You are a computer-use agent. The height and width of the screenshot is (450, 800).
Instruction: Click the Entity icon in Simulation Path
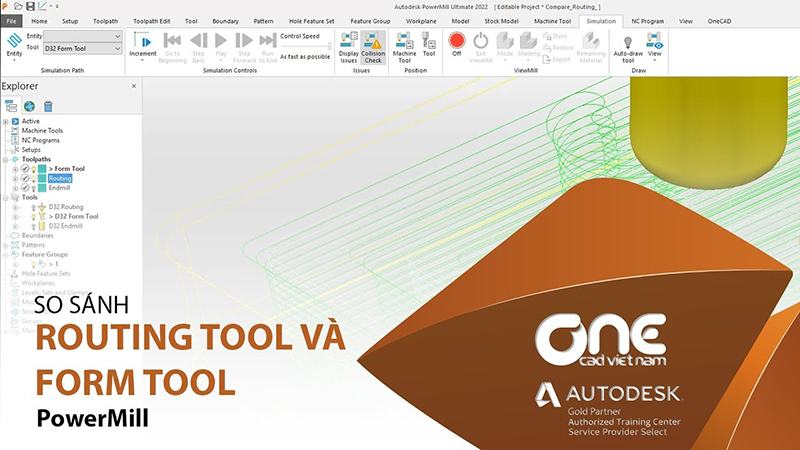(x=14, y=41)
